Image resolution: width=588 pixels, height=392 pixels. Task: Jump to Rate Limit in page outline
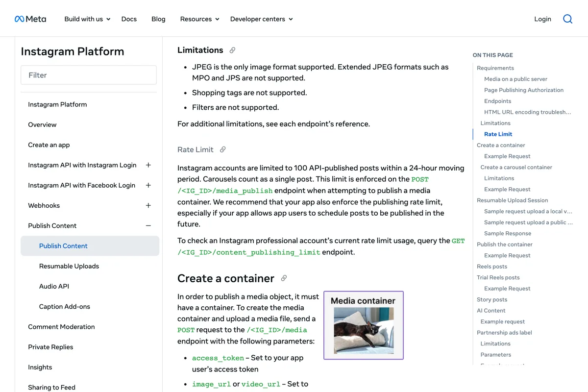[x=498, y=134]
